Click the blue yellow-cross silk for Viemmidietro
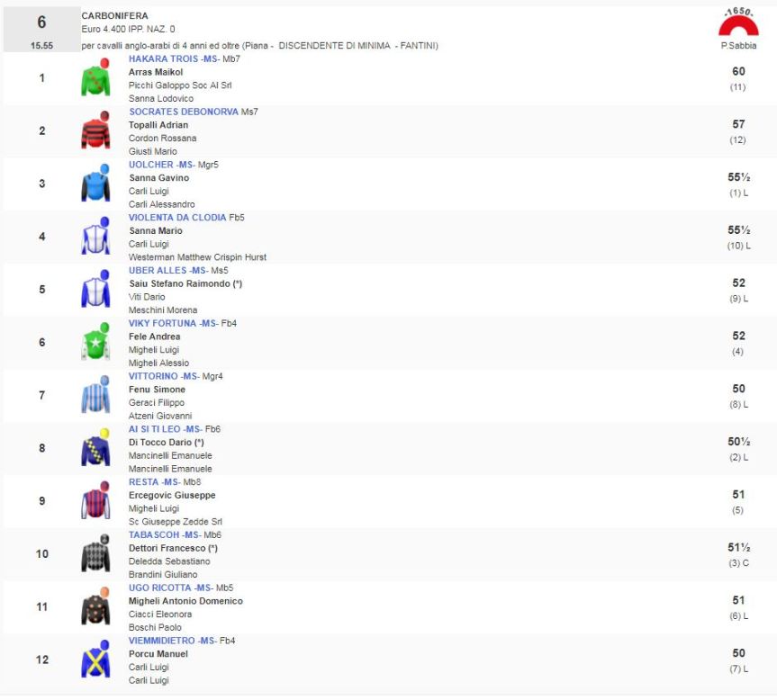Image resolution: width=777 pixels, height=700 pixels. [95, 661]
